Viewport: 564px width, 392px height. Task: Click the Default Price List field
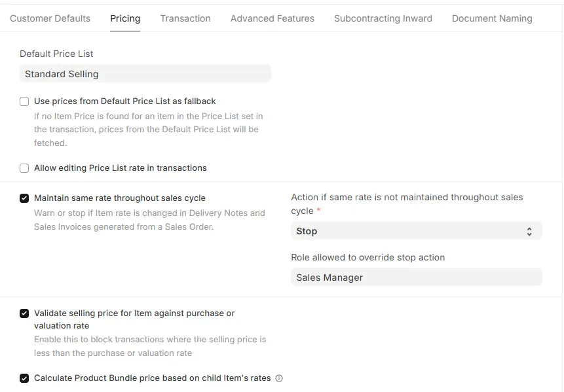145,74
